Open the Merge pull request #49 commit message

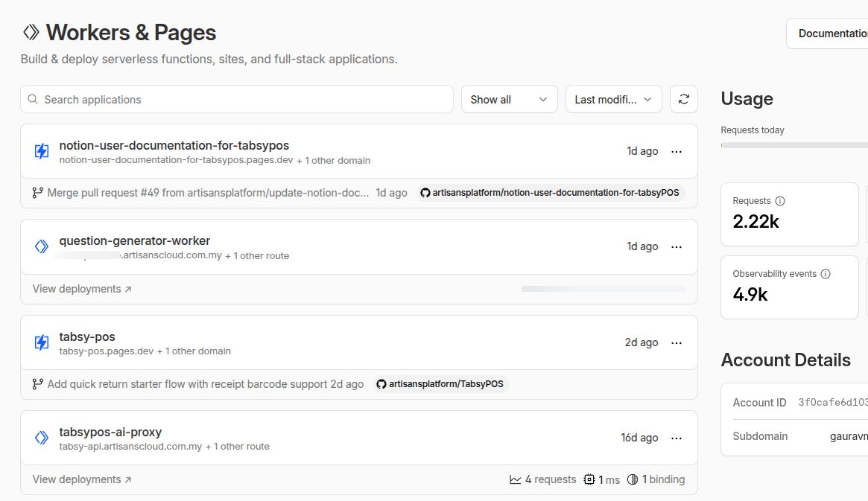pos(208,193)
